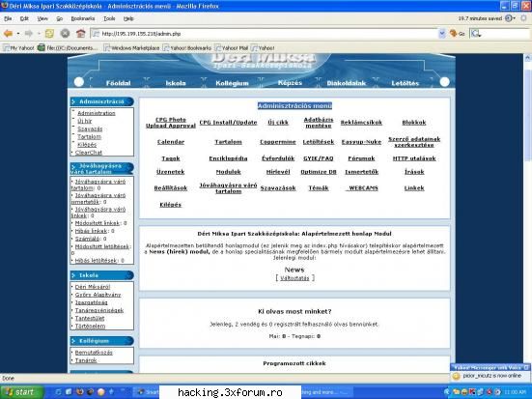Open the Bookmarks menu
532x399 pixels.
tap(83, 18)
